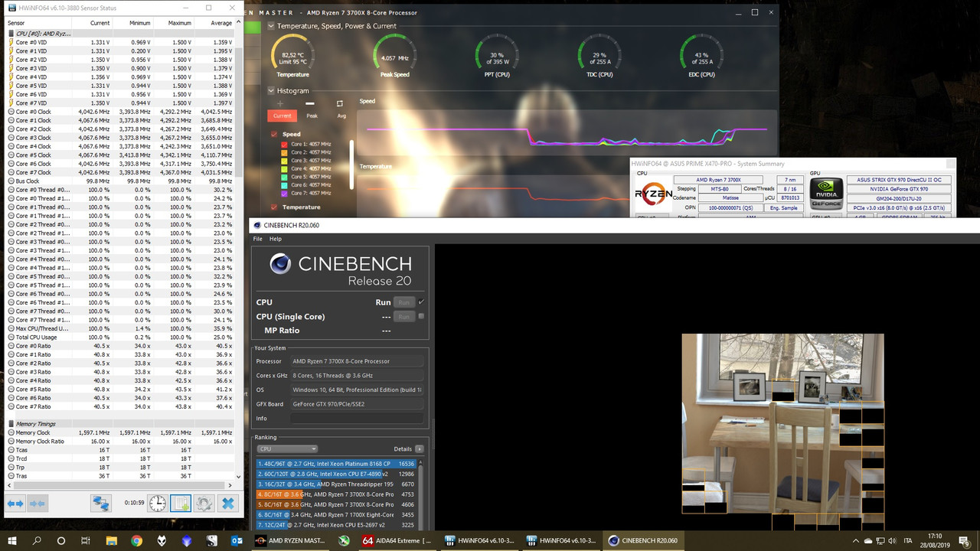Screen dimensions: 980x551
Task: Click blue X to close HWiNFO sensors
Action: [x=227, y=503]
